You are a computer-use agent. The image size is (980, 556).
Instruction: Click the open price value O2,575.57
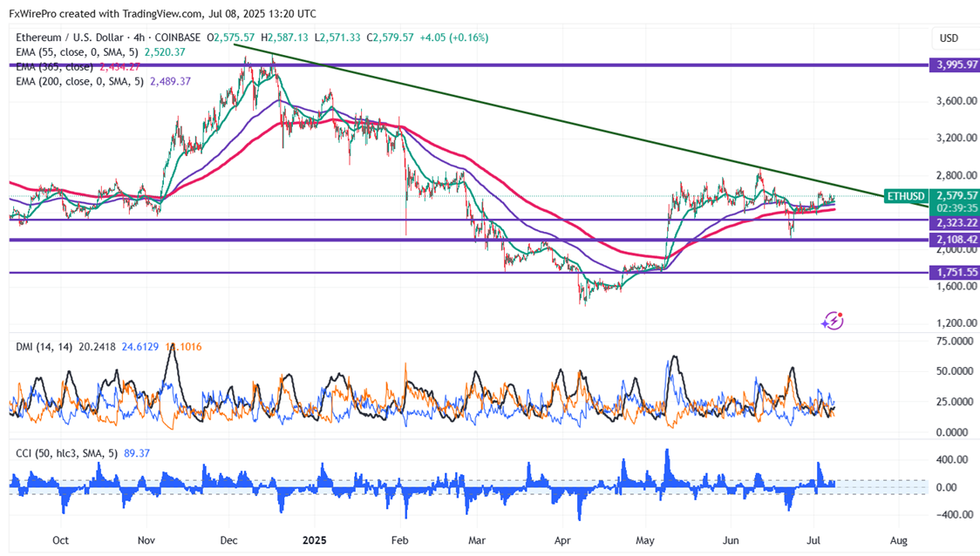[x=231, y=37]
